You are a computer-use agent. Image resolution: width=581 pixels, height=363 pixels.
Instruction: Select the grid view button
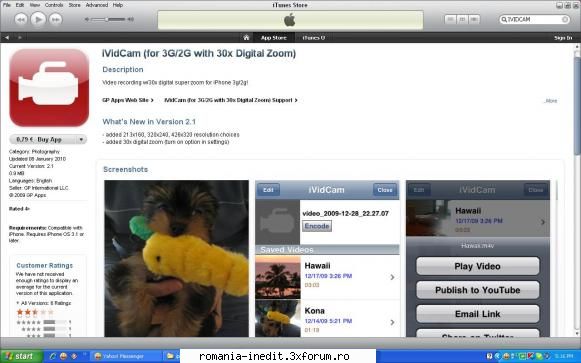click(462, 19)
